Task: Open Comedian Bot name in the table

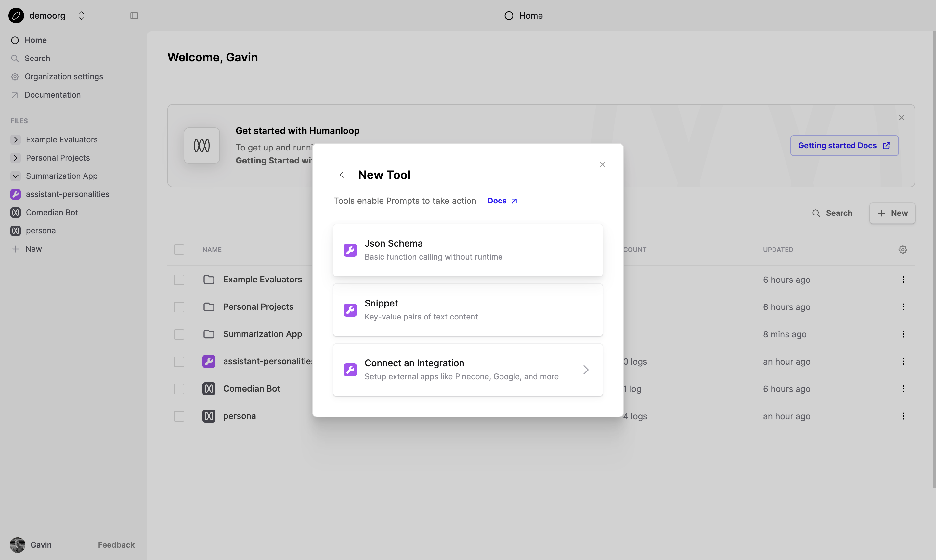Action: click(x=251, y=389)
